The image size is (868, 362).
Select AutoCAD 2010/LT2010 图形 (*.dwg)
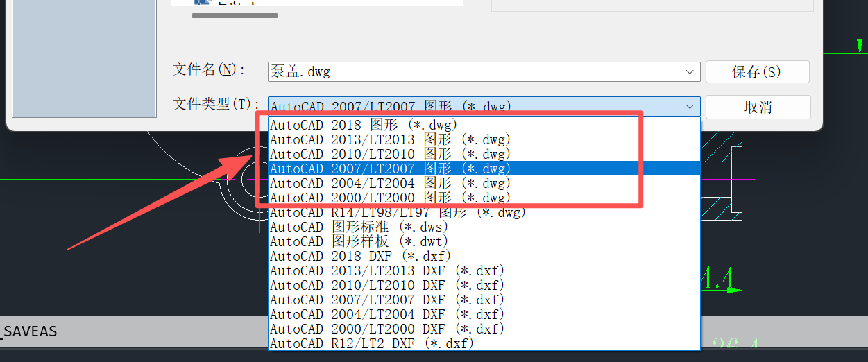click(x=484, y=154)
